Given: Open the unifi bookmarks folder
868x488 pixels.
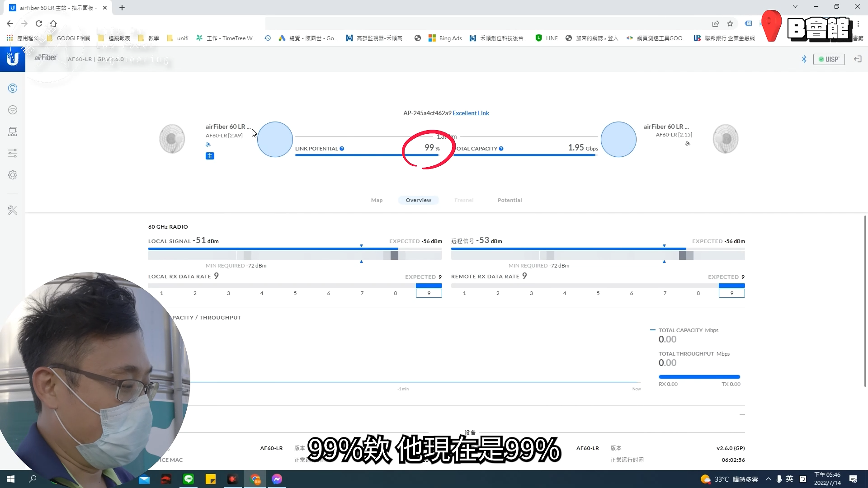Looking at the screenshot, I should tap(178, 38).
